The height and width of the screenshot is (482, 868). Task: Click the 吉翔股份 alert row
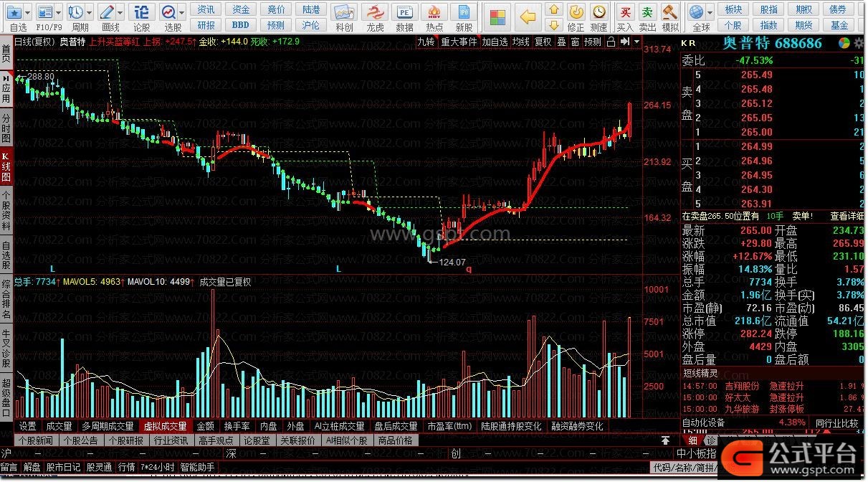point(772,386)
